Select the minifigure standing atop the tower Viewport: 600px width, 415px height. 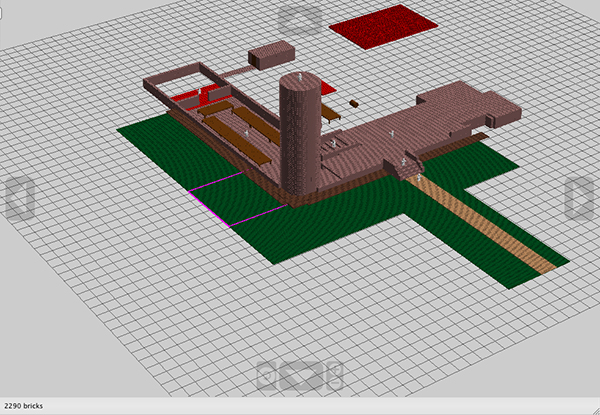[x=300, y=77]
